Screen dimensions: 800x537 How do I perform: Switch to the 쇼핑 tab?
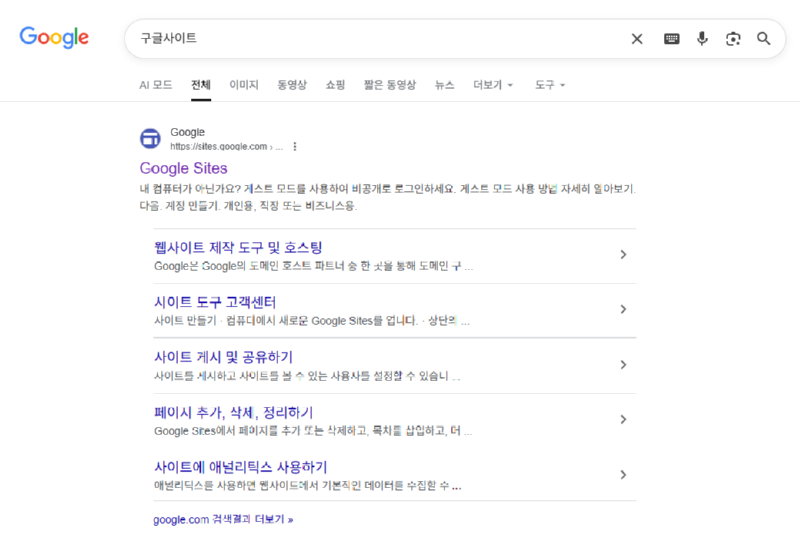pos(335,85)
